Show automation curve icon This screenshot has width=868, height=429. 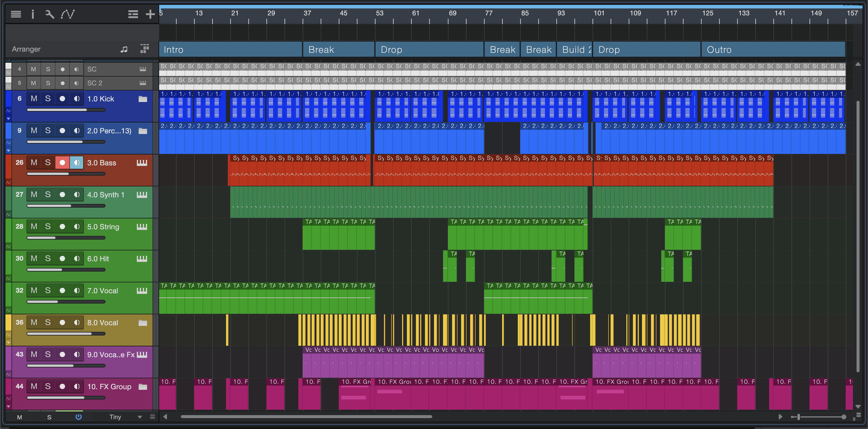pyautogui.click(x=68, y=14)
